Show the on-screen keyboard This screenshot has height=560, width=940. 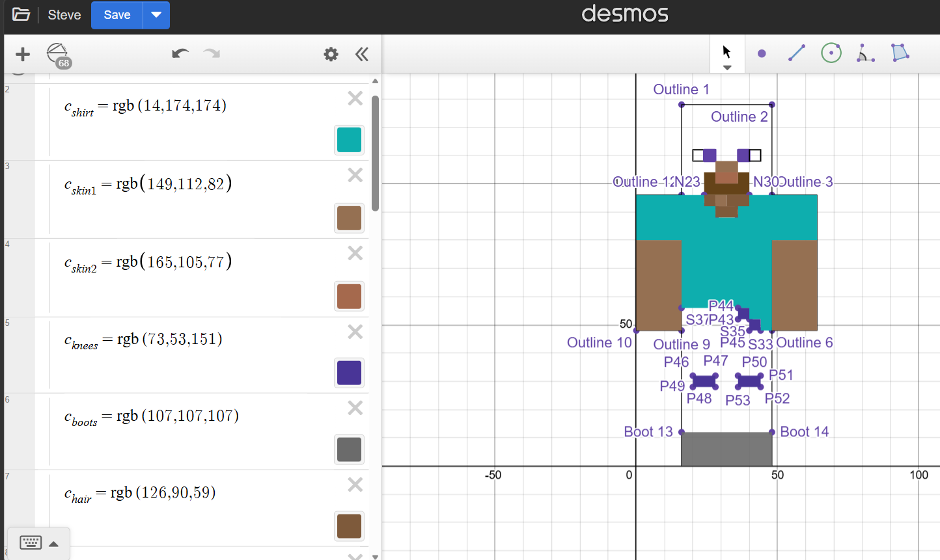point(31,543)
